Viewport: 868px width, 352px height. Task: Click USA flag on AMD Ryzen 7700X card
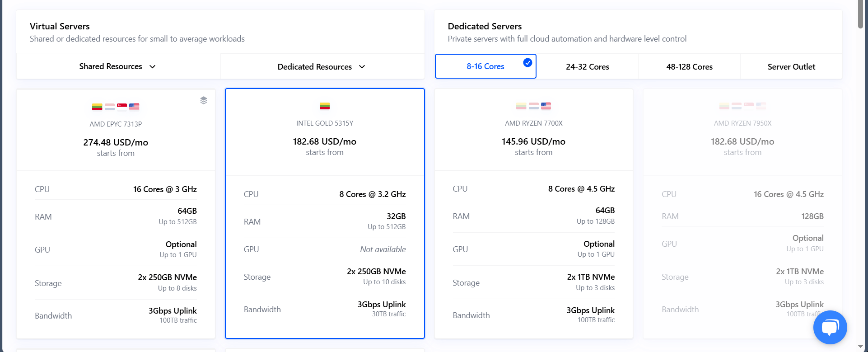point(546,106)
